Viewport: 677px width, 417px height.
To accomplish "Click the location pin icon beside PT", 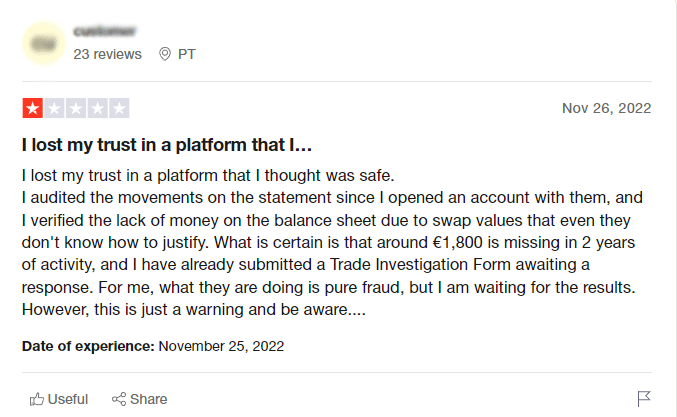I will point(165,54).
